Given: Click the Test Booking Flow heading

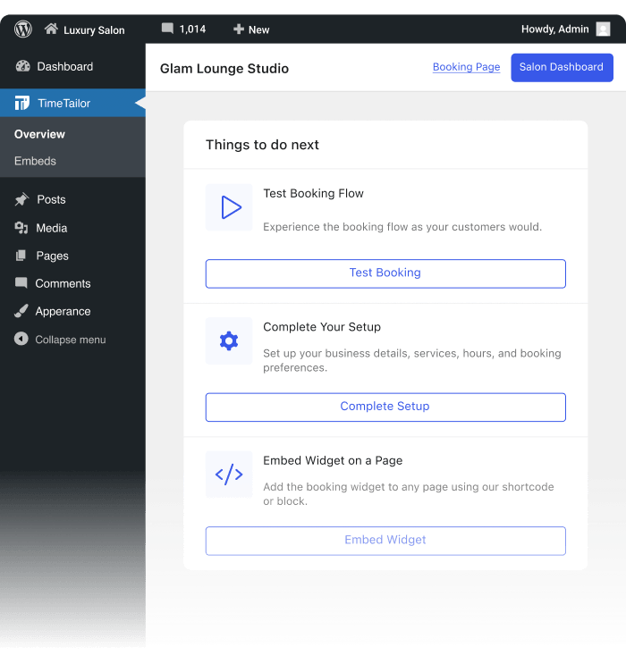Looking at the screenshot, I should (x=313, y=193).
